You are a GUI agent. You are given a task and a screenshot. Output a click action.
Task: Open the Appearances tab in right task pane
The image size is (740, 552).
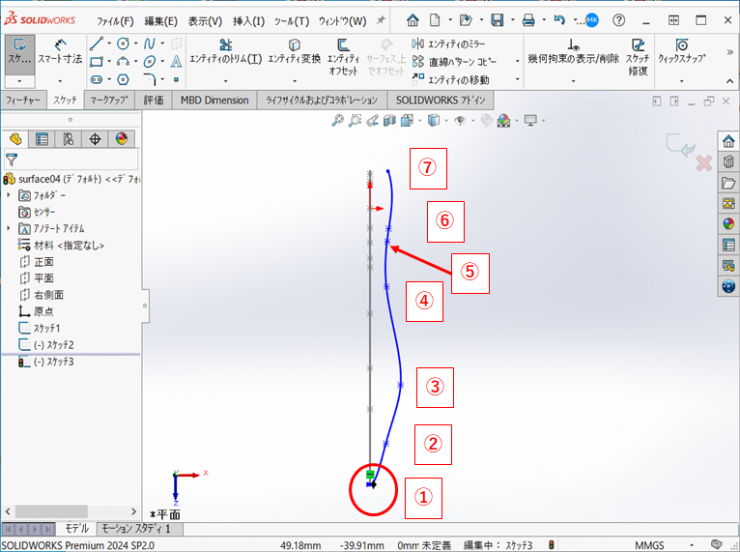tap(728, 224)
